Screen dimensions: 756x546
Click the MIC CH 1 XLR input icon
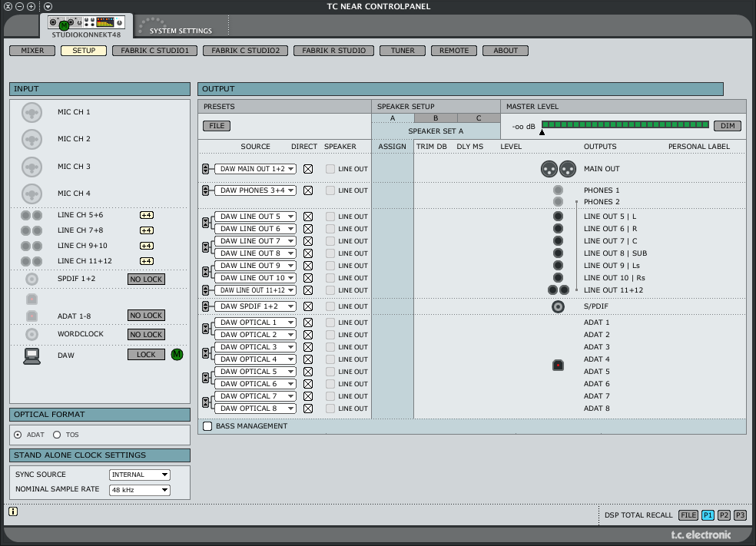(x=31, y=113)
